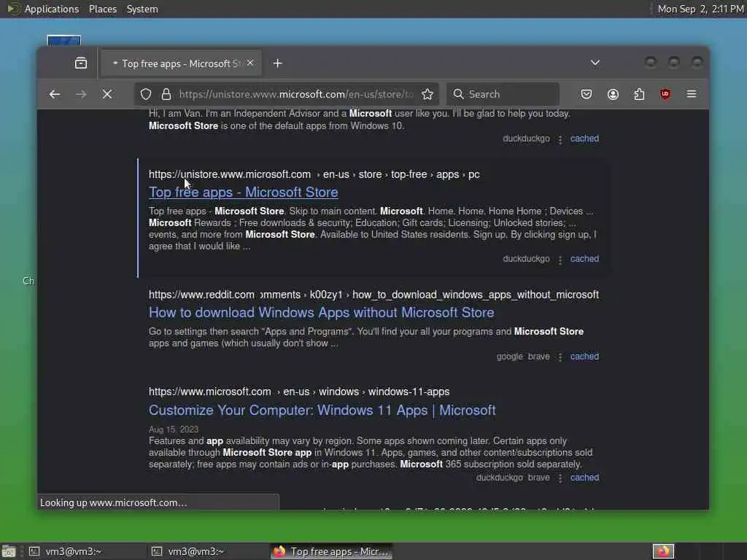Click the padlock site security icon
747x560 pixels.
166,94
